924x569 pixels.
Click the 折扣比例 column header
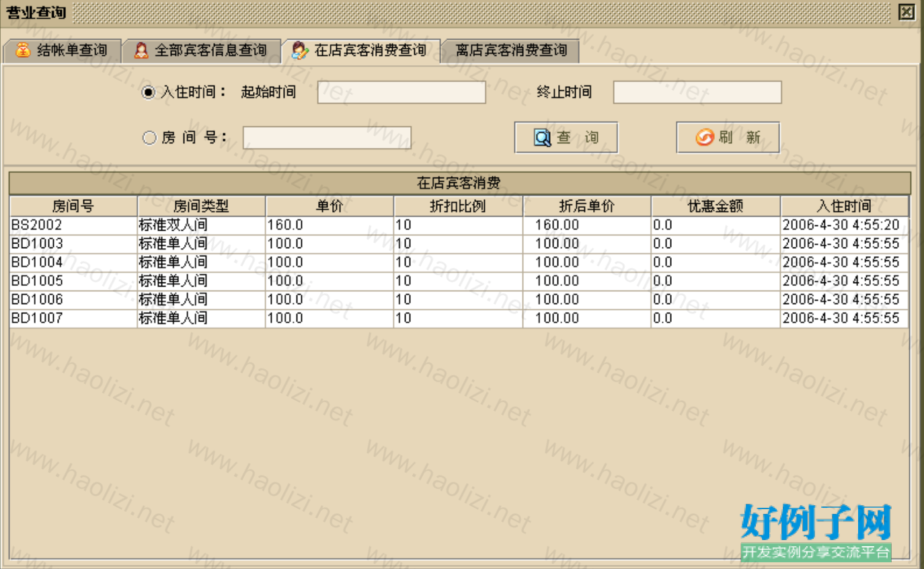[458, 206]
